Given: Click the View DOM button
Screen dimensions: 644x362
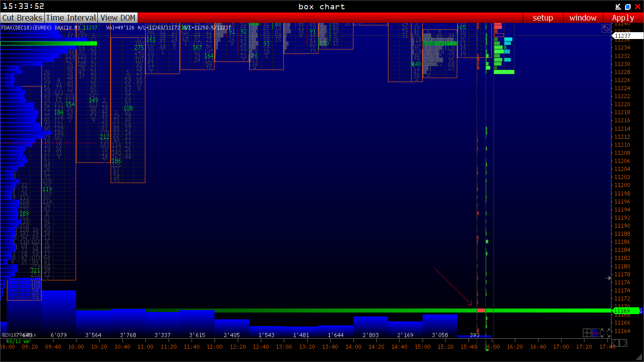Looking at the screenshot, I should (x=118, y=18).
